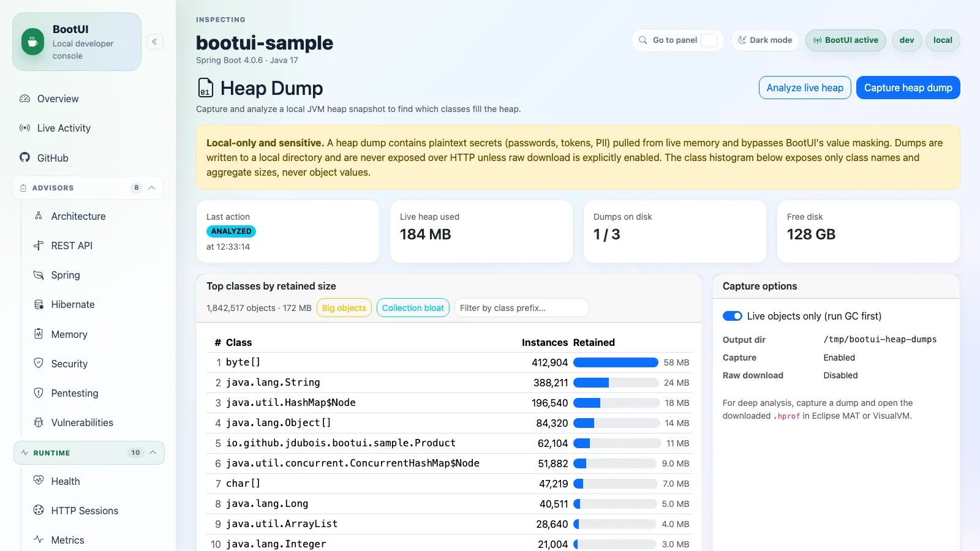Select Memory advisor menu item
This screenshot has width=980, height=551.
point(96,334)
